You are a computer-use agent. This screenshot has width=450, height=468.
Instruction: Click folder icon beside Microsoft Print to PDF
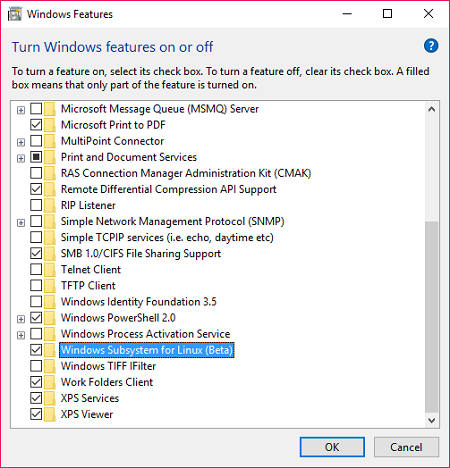(x=50, y=125)
